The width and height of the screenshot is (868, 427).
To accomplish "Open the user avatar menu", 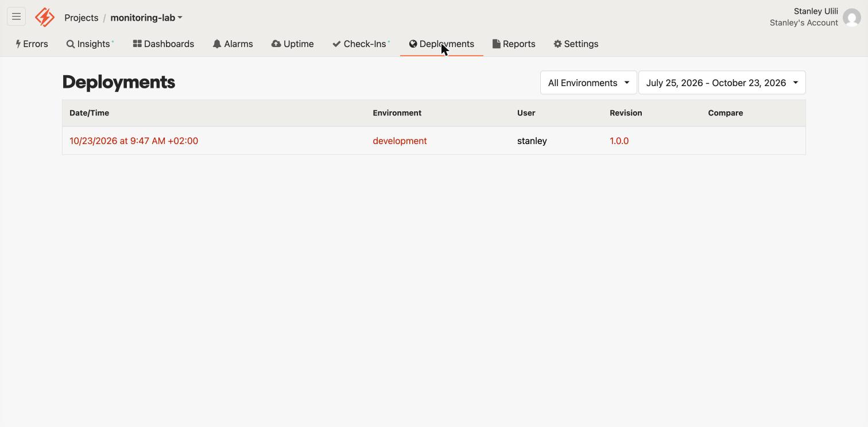I will pos(852,17).
